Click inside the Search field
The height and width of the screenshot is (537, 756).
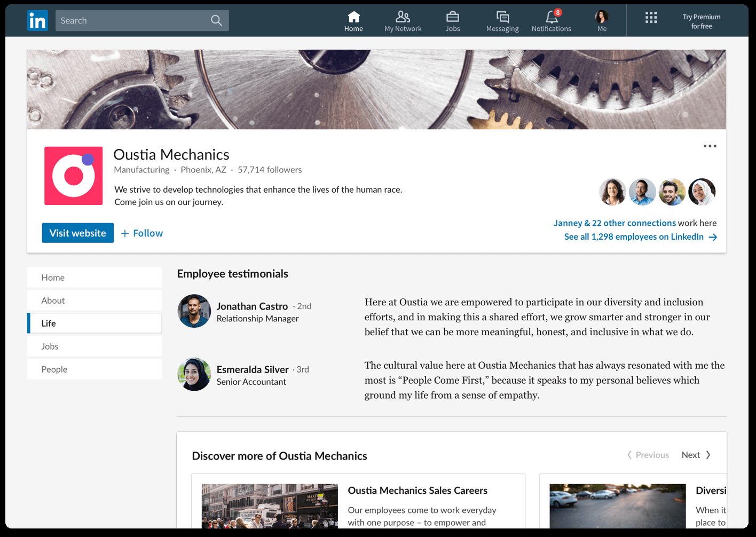click(x=133, y=21)
